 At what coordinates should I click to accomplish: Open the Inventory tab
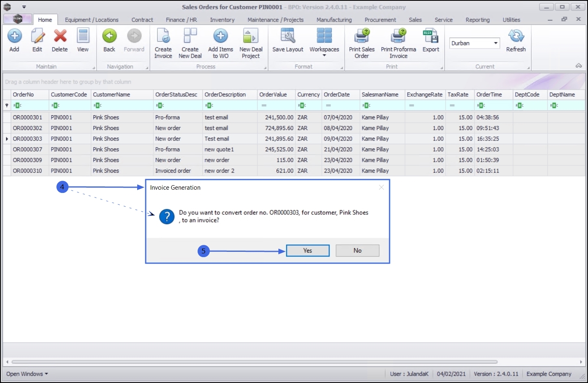pyautogui.click(x=222, y=20)
